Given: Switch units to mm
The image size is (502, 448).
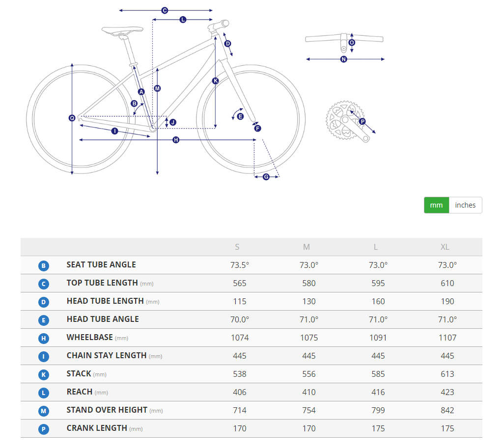Looking at the screenshot, I should (436, 205).
